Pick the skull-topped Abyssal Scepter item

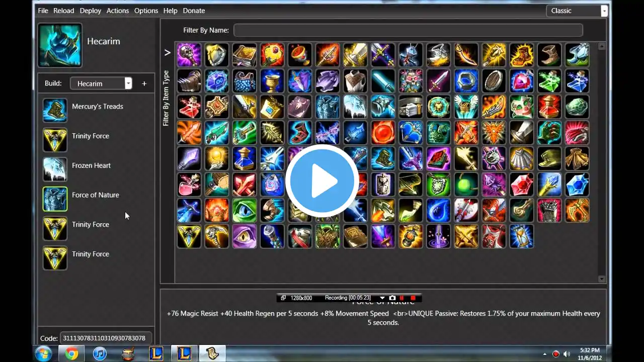[x=189, y=55]
